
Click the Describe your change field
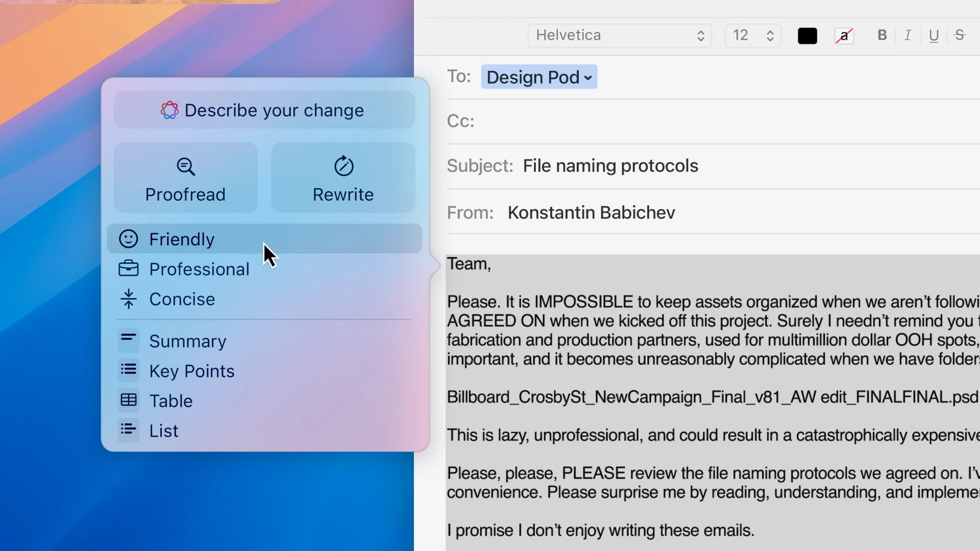264,110
